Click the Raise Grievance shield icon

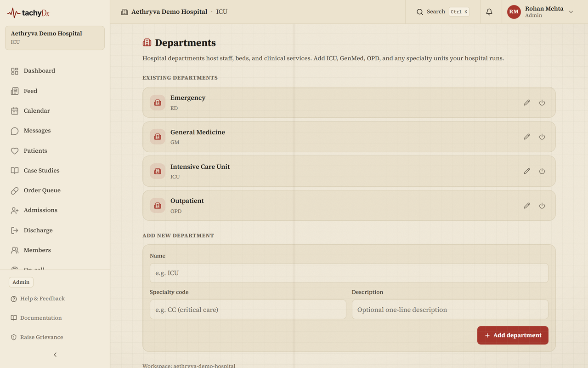14,337
